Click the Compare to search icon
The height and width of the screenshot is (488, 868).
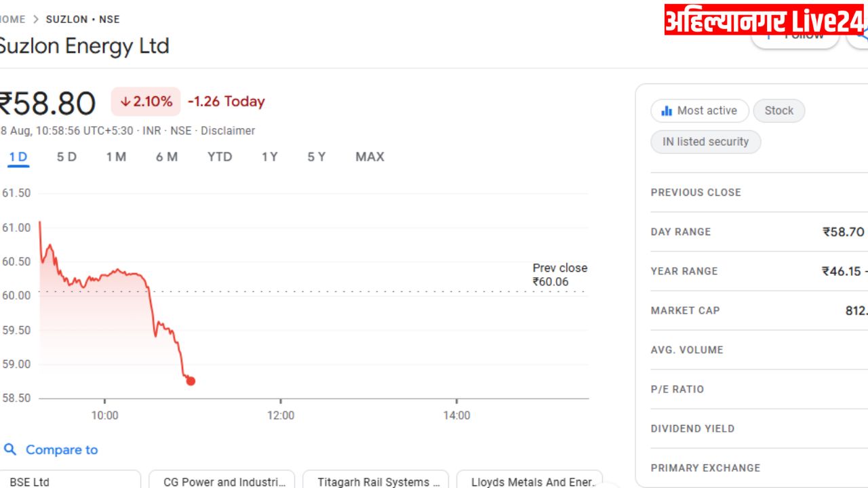click(10, 449)
